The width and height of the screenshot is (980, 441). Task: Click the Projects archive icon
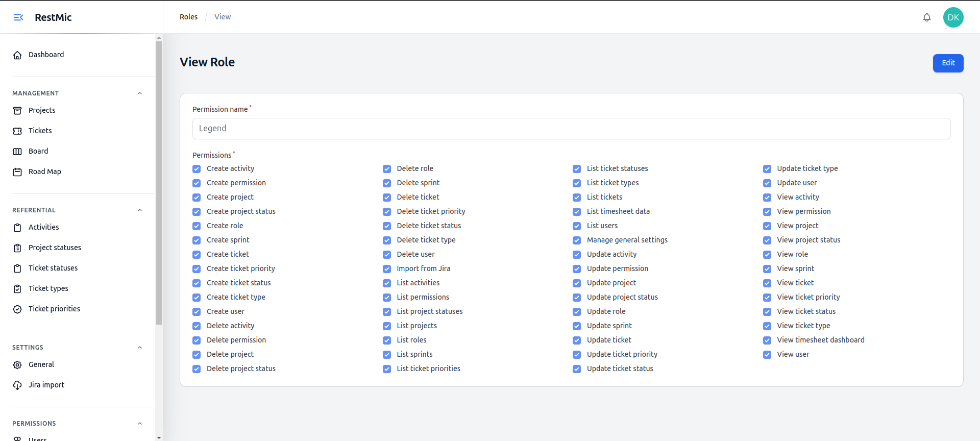[17, 111]
